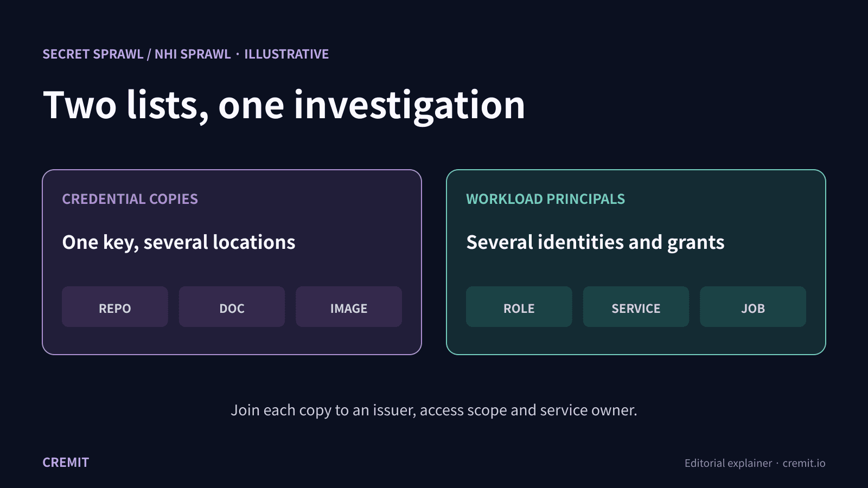The image size is (868, 488).
Task: Select the SERVICE chip
Action: (636, 307)
